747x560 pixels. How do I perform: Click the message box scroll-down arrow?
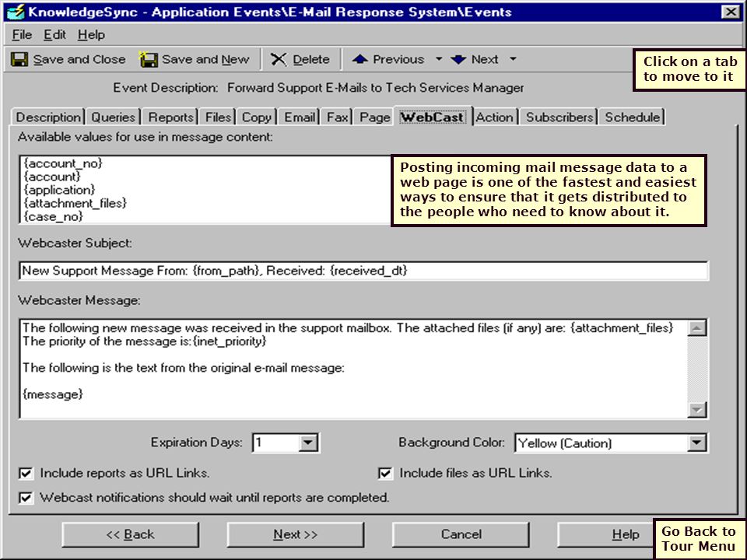pos(697,410)
